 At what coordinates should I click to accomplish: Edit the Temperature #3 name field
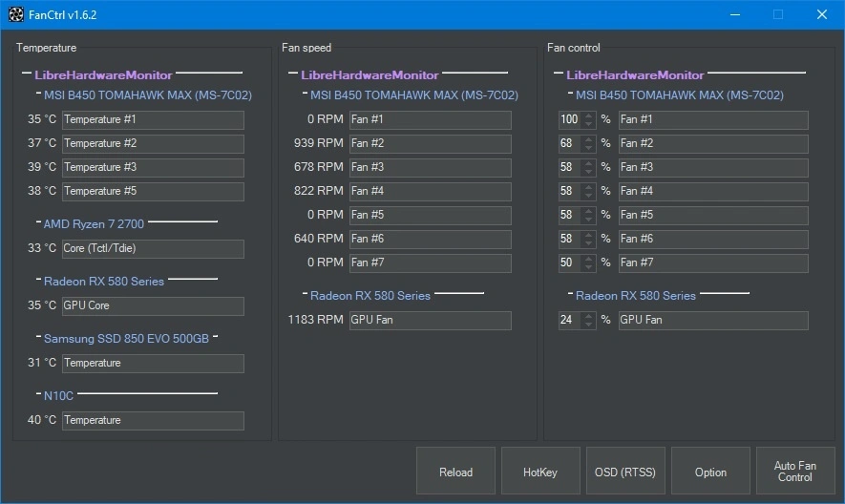153,167
